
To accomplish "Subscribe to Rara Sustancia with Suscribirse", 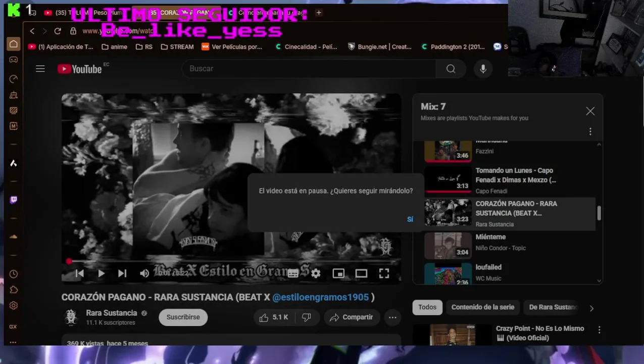I will click(x=183, y=317).
